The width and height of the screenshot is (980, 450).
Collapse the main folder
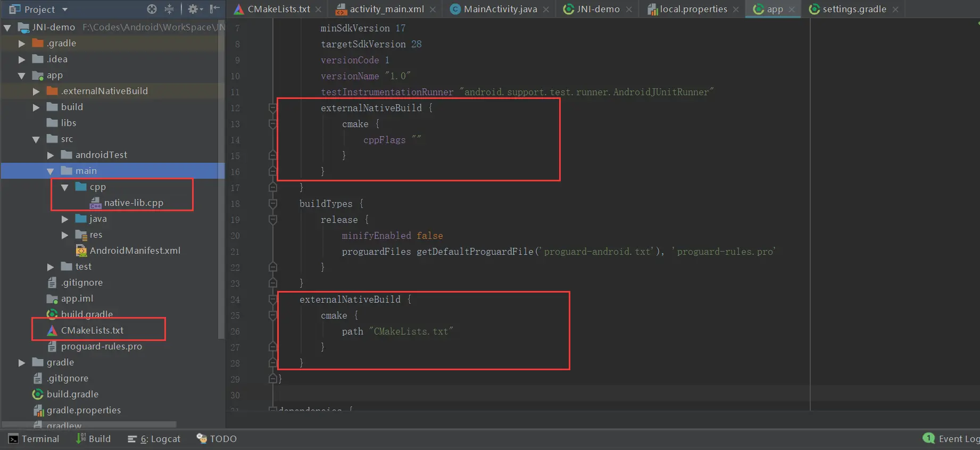[x=51, y=171]
